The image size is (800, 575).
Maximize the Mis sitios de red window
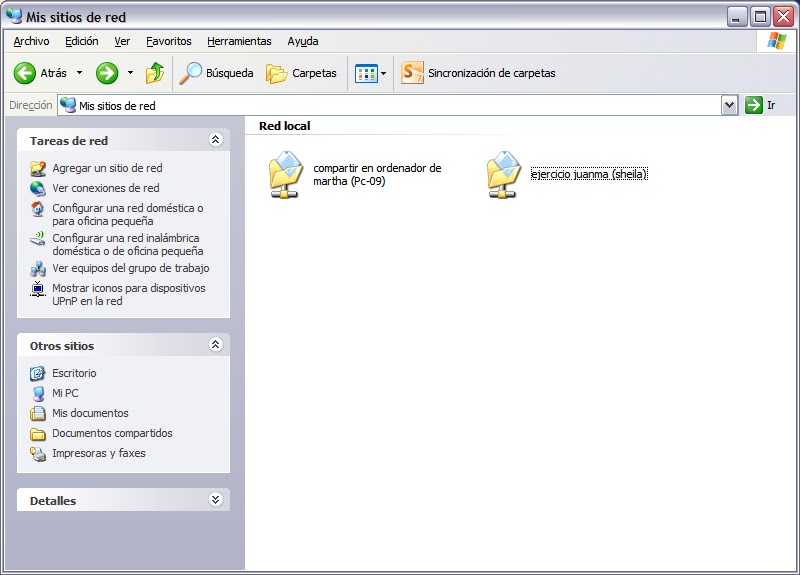760,17
